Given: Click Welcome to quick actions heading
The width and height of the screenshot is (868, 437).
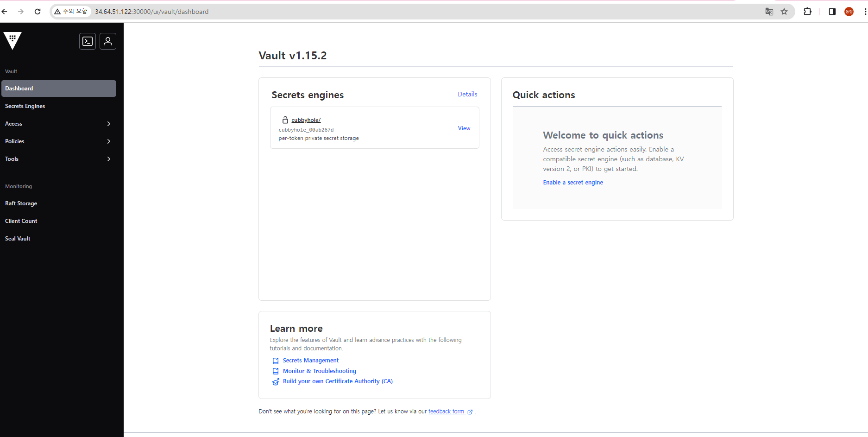Looking at the screenshot, I should click(603, 135).
